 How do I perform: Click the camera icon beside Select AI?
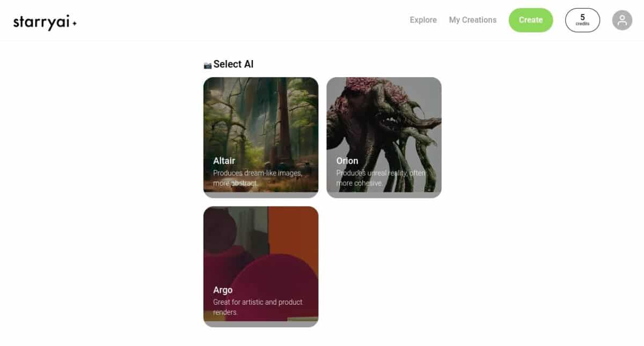point(208,65)
